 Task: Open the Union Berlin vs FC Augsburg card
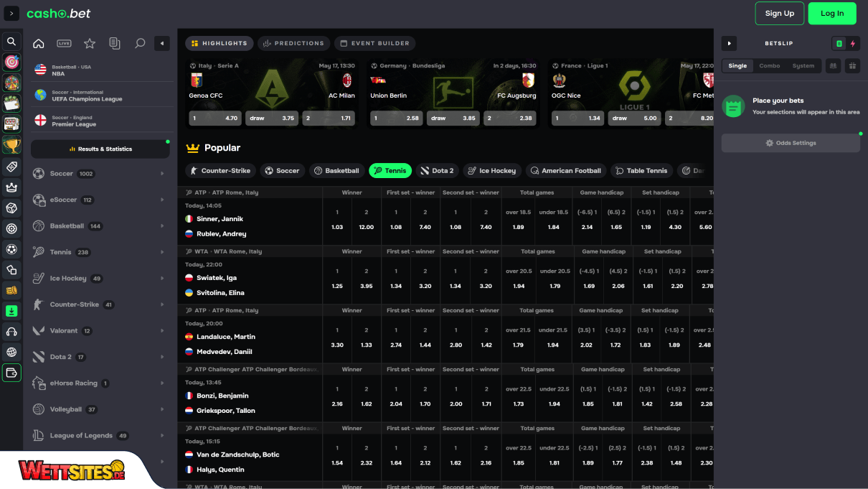click(x=453, y=93)
